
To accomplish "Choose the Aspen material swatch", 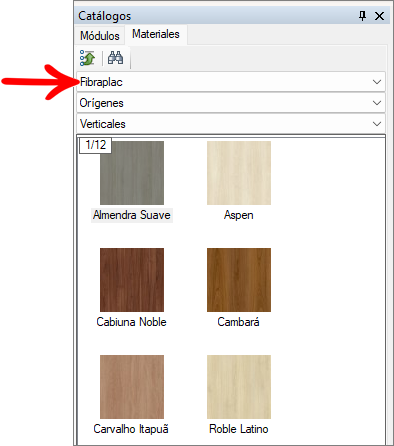I will 239,173.
